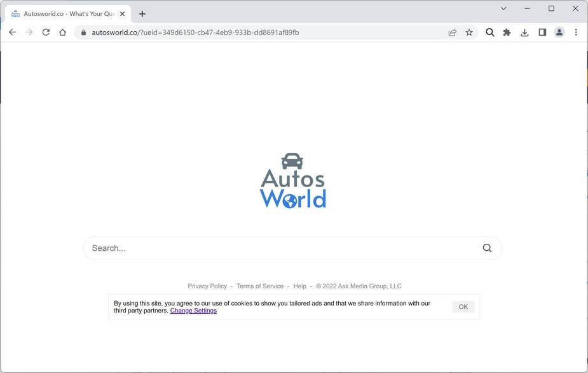
Task: Open the Terms of Service link
Action: [x=260, y=286]
